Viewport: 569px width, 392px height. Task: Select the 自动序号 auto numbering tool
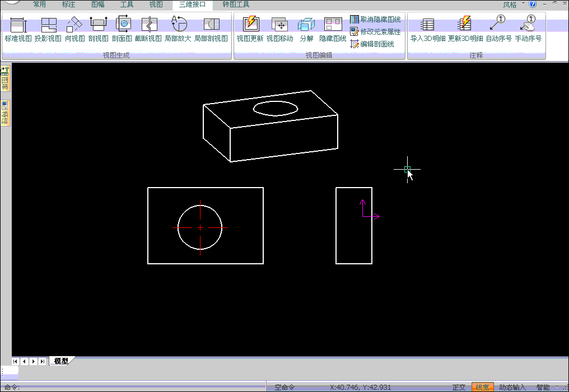click(x=498, y=29)
